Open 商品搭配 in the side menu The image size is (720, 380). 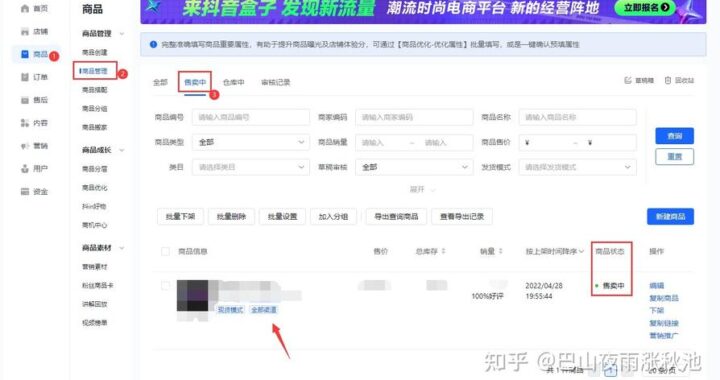pyautogui.click(x=95, y=90)
